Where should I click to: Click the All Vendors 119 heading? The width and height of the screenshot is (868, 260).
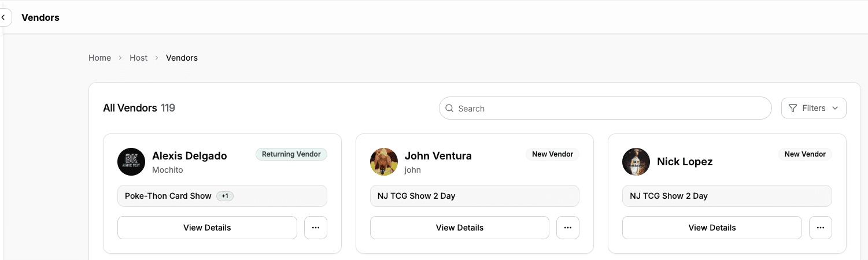coord(139,108)
